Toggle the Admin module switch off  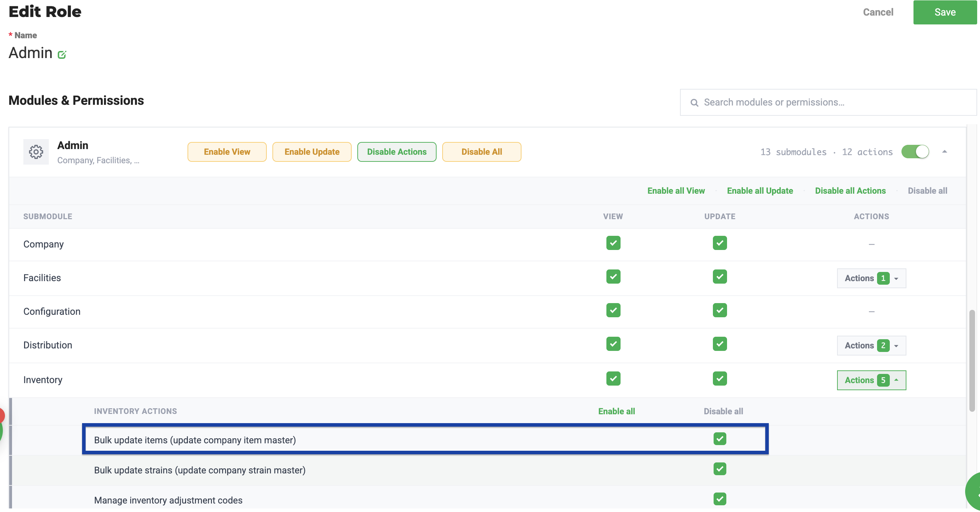click(x=915, y=152)
